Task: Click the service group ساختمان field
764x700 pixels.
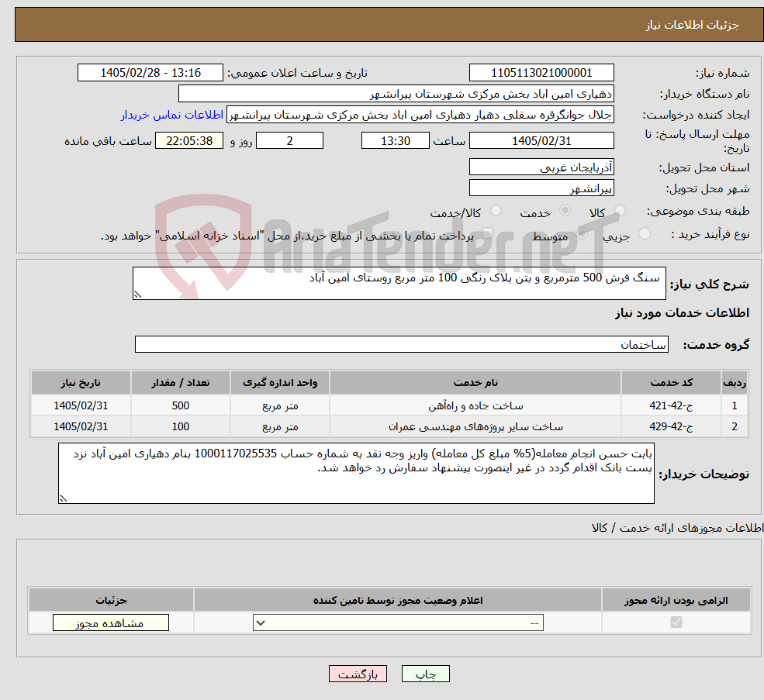Action: pos(402,344)
